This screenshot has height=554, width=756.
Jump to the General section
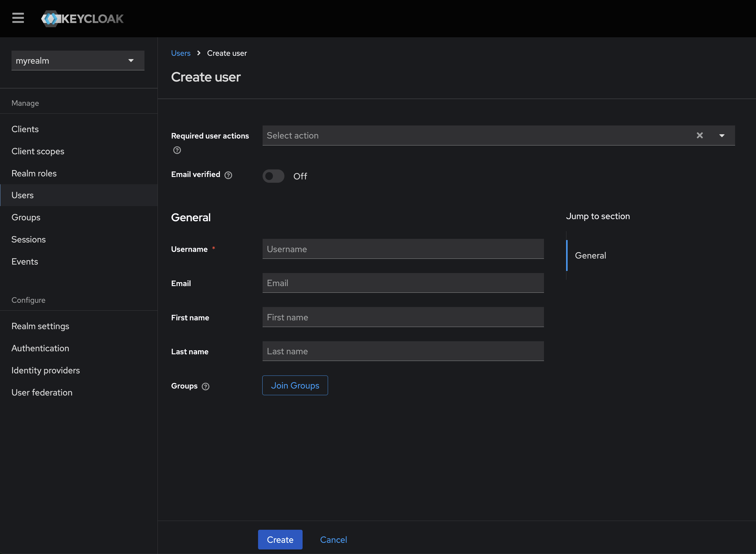click(x=590, y=255)
